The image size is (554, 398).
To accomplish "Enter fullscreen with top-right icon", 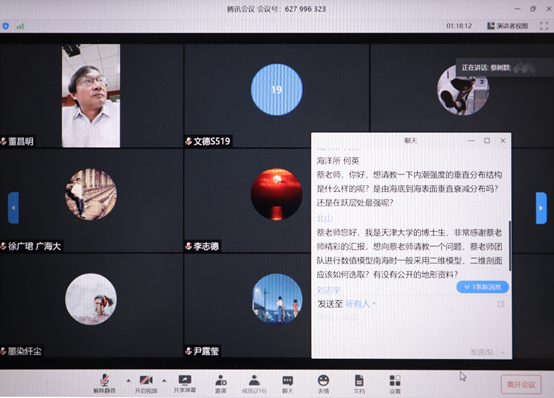I will pyautogui.click(x=544, y=26).
